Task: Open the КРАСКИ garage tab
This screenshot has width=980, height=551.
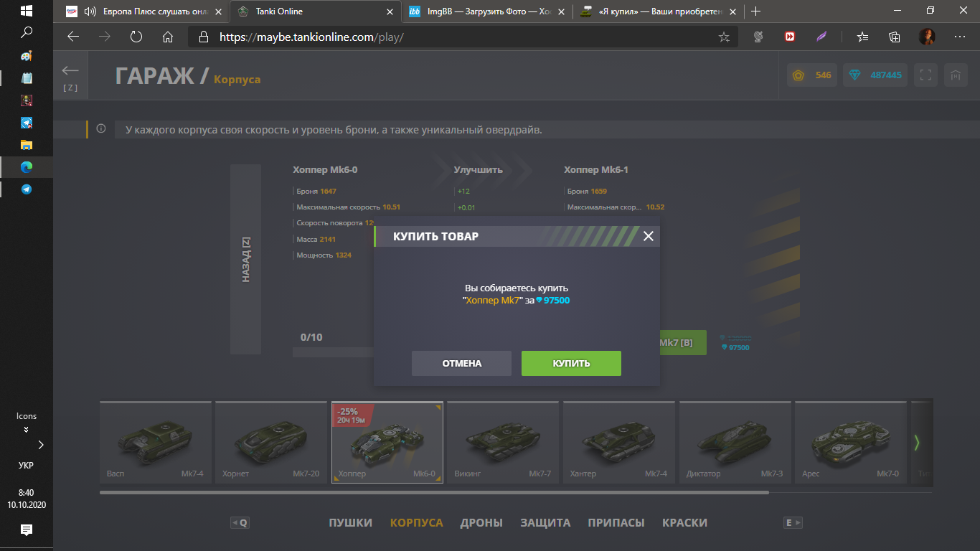Action: pyautogui.click(x=684, y=523)
